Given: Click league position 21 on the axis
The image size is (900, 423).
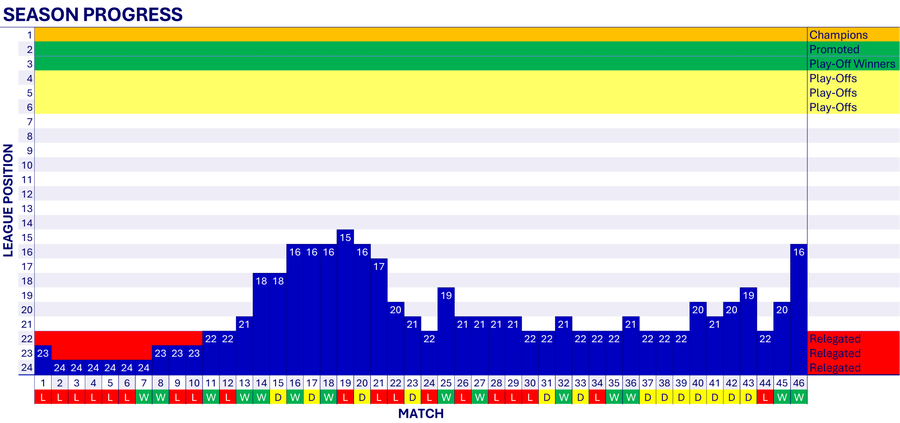Looking at the screenshot, I should [27, 324].
